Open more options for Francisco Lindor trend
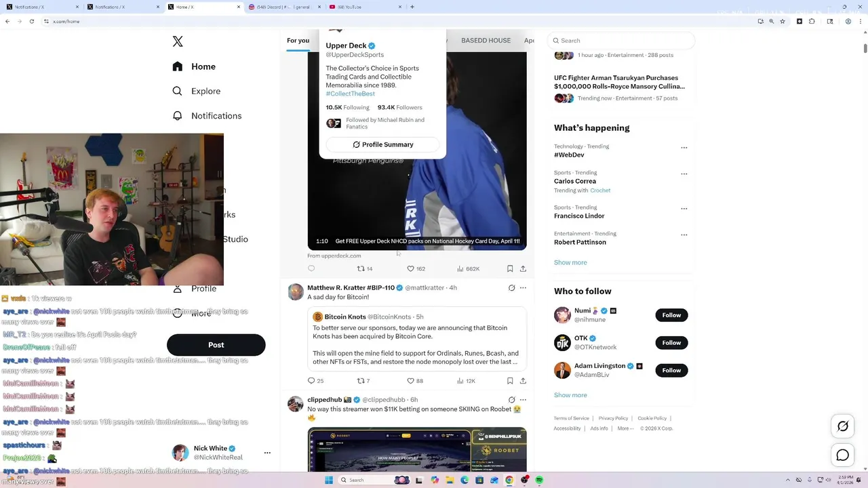The width and height of the screenshot is (868, 488). click(x=684, y=209)
